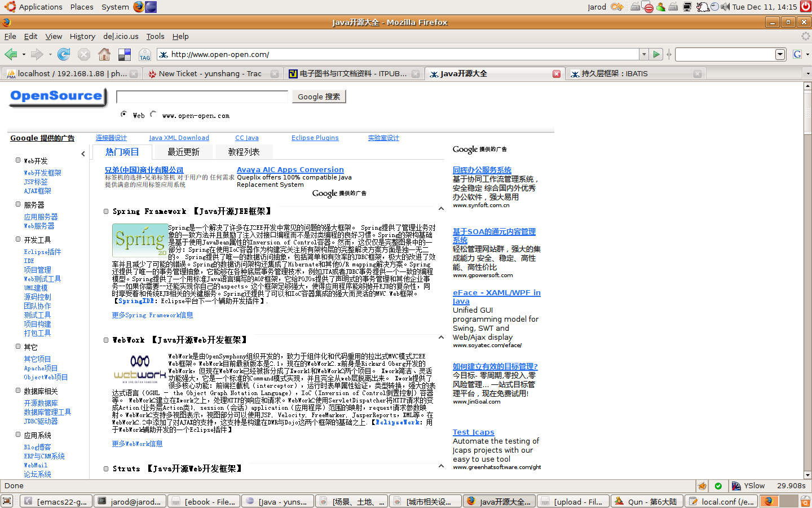
Task: Open the volume speaker icon in tray
Action: 725,7
